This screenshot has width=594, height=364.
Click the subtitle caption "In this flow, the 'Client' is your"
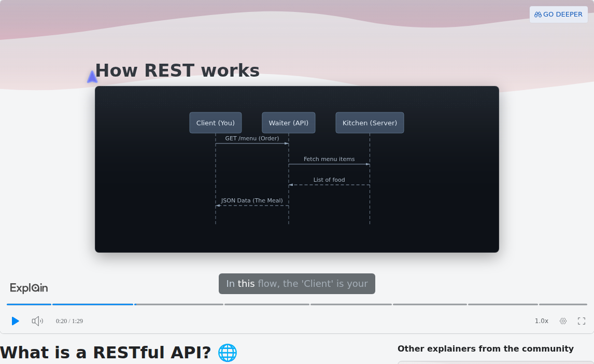click(297, 284)
